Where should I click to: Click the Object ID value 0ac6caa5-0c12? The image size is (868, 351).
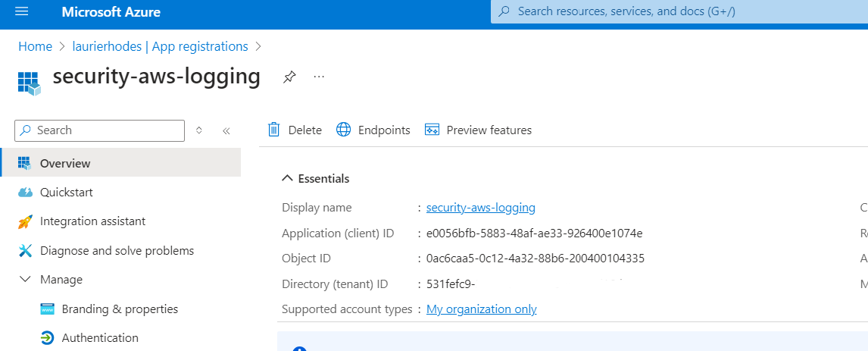[x=535, y=259]
